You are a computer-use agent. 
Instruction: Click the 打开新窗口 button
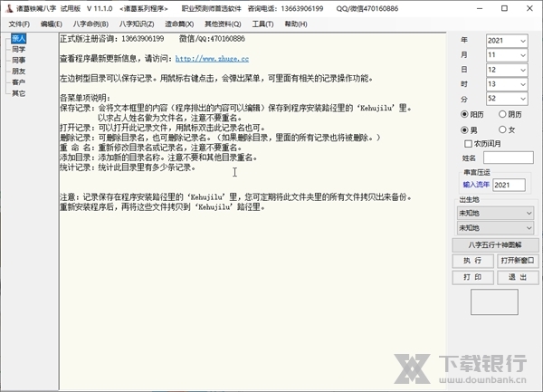point(518,261)
